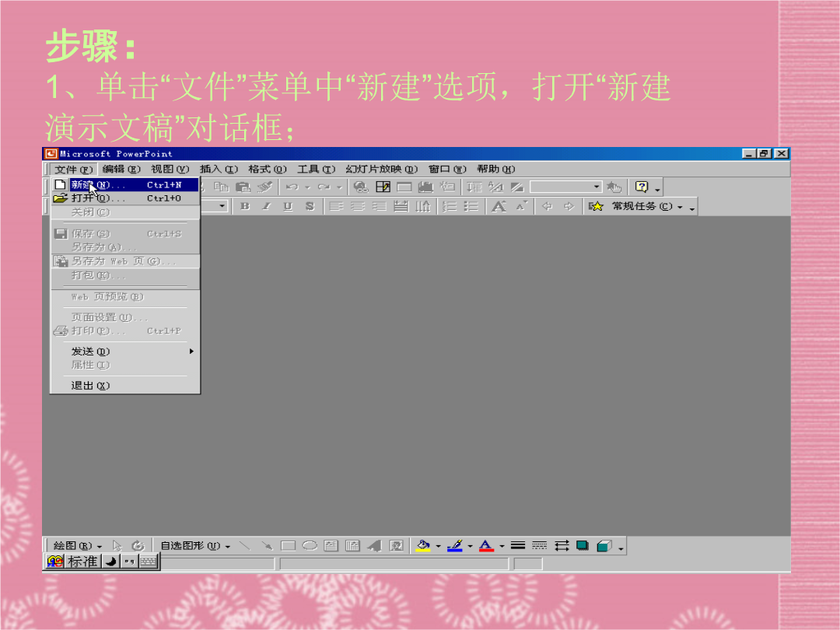
Task: Open the Redo history dropdown arrow
Action: 339,187
